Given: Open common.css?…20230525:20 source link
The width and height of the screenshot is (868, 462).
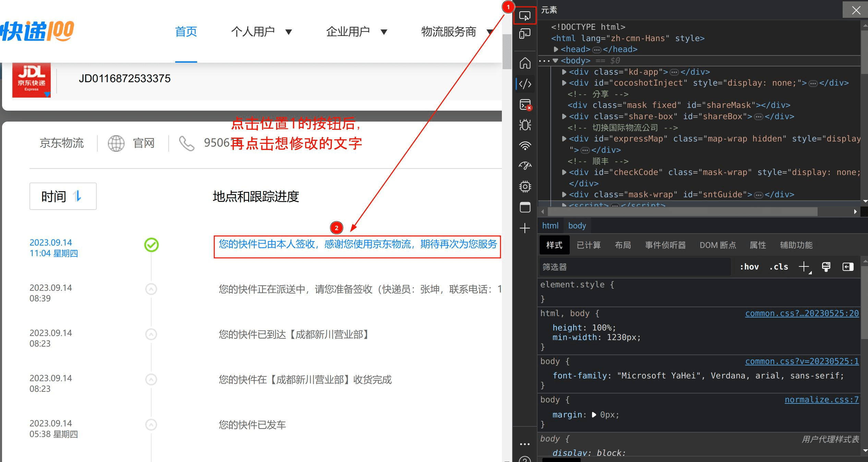Looking at the screenshot, I should point(802,313).
